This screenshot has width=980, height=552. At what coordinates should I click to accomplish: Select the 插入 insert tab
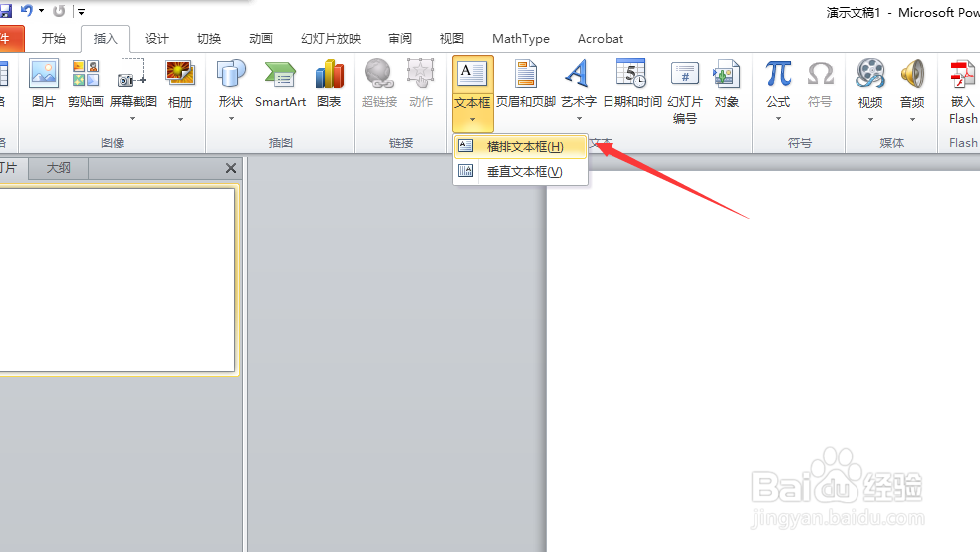[105, 39]
